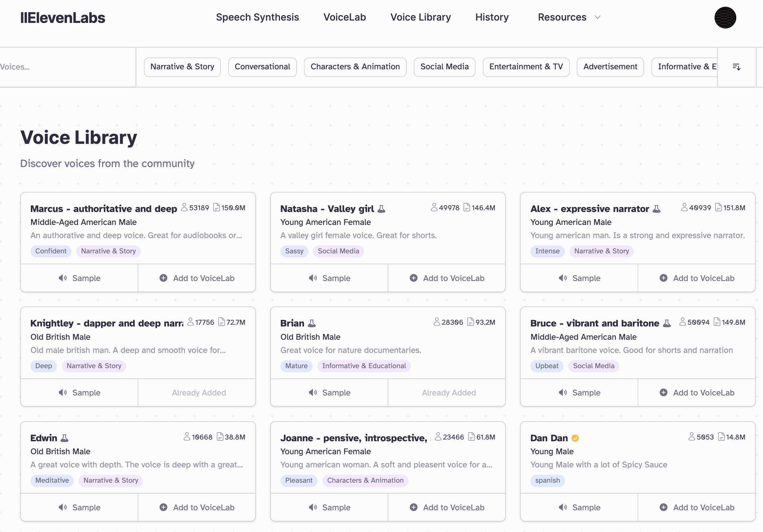
Task: Click the Intense tag on Alex card
Action: (547, 251)
